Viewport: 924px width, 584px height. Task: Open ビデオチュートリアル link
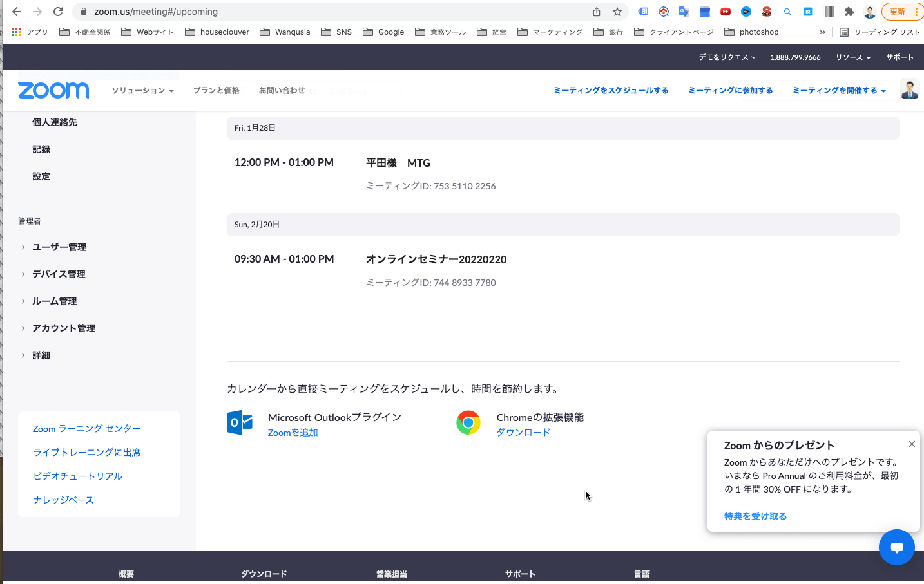click(x=78, y=476)
